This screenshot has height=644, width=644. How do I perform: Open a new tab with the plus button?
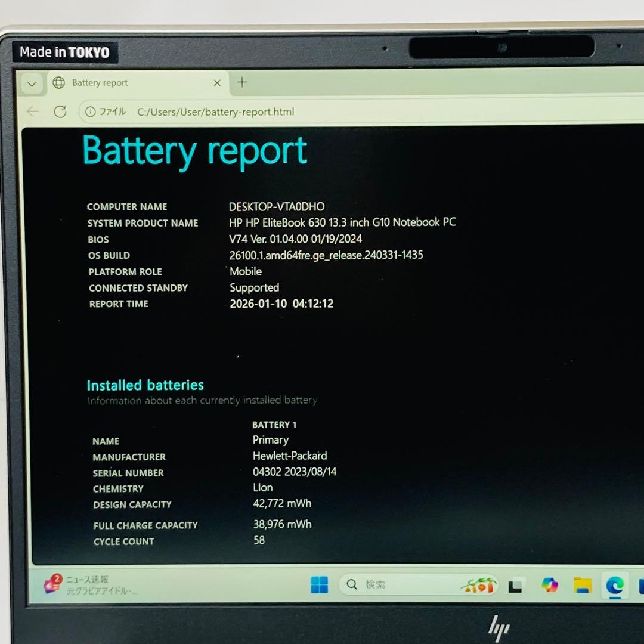[241, 83]
